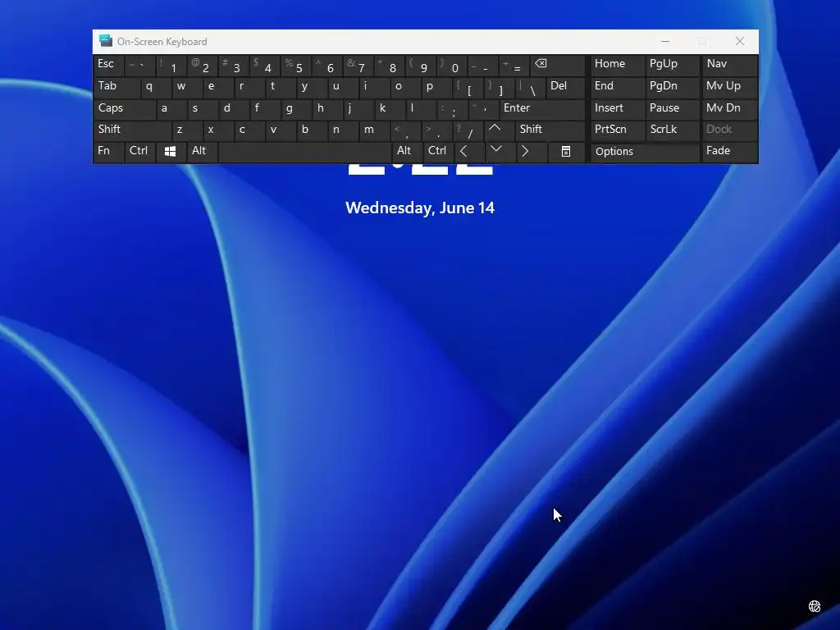Viewport: 840px width, 630px height.
Task: Click the letter q key
Action: tap(156, 87)
